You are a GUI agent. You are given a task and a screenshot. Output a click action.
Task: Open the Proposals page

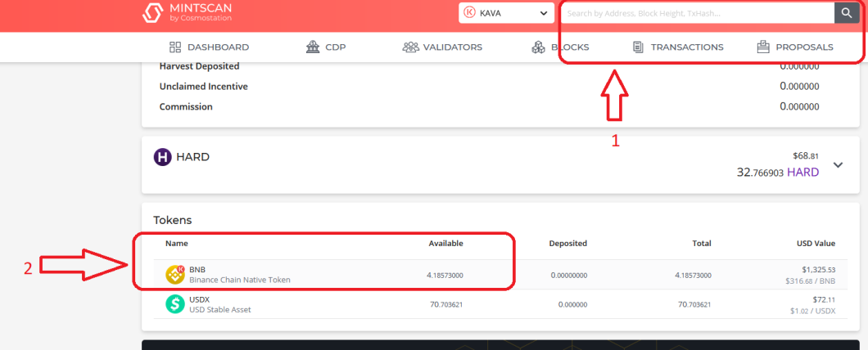point(795,47)
